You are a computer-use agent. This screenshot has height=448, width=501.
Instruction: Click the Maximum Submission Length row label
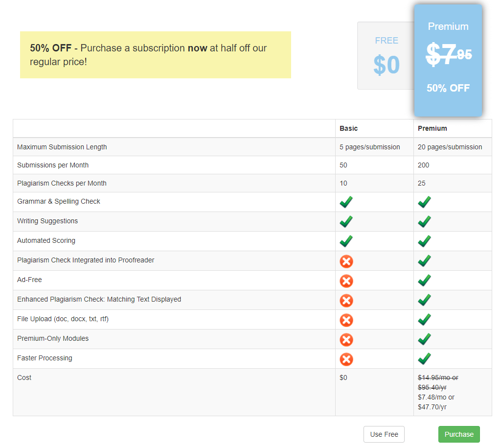[x=62, y=147]
